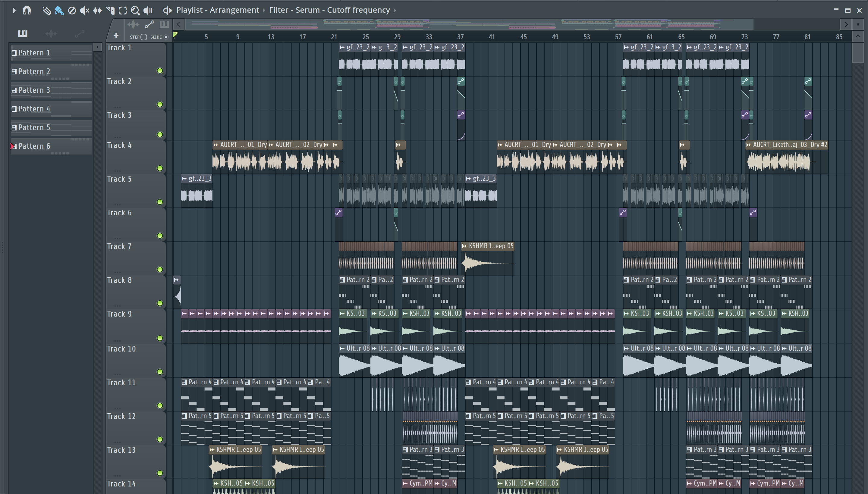
Task: Click bar 25 on the timeline ruler
Action: click(366, 37)
